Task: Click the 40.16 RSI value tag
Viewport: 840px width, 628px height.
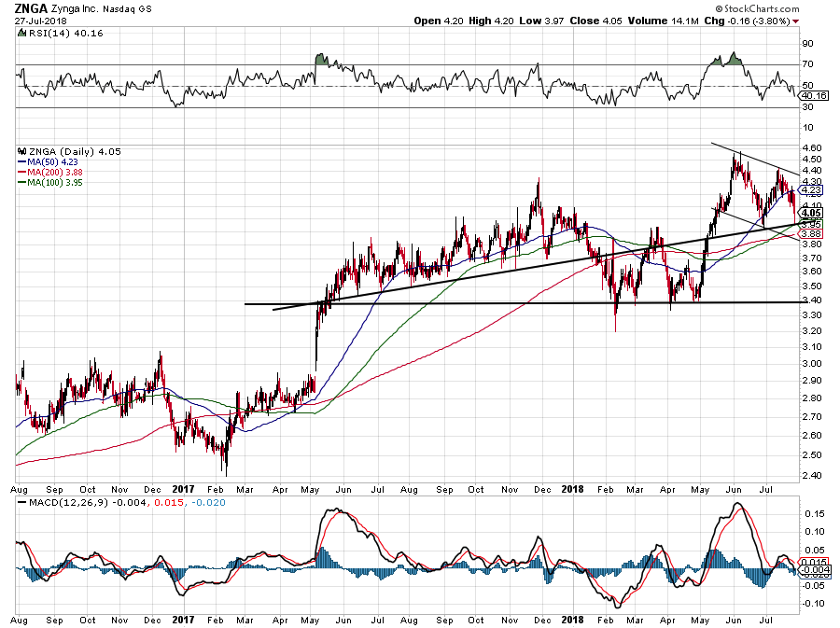Action: tap(814, 96)
